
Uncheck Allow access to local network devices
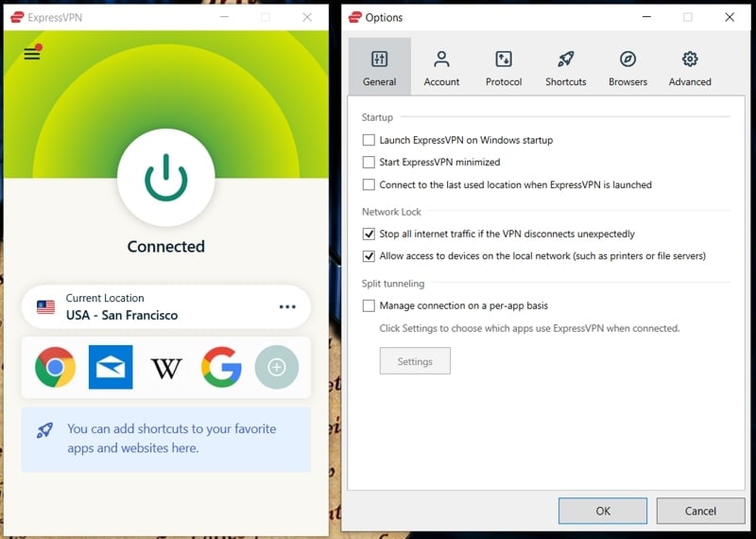(x=369, y=256)
